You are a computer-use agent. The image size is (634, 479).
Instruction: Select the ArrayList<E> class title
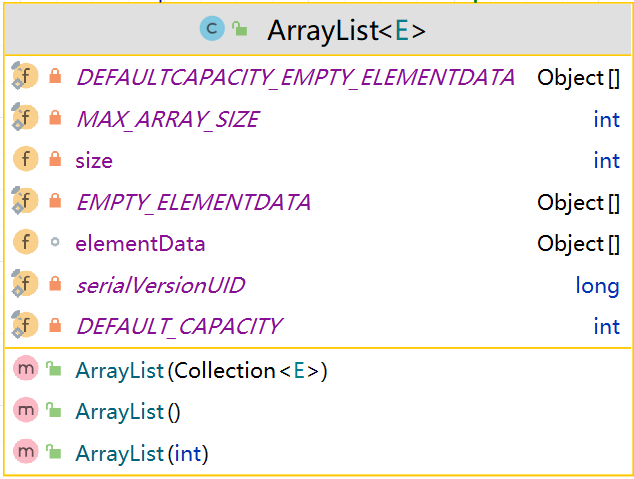pos(346,31)
